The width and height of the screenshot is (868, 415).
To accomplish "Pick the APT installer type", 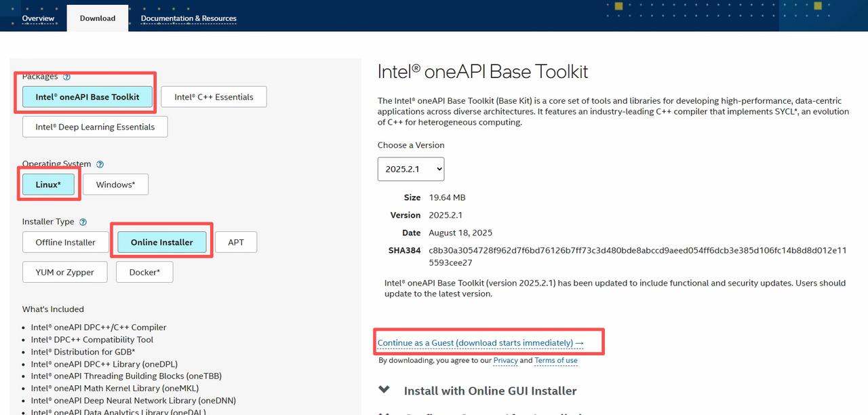I will [x=236, y=242].
